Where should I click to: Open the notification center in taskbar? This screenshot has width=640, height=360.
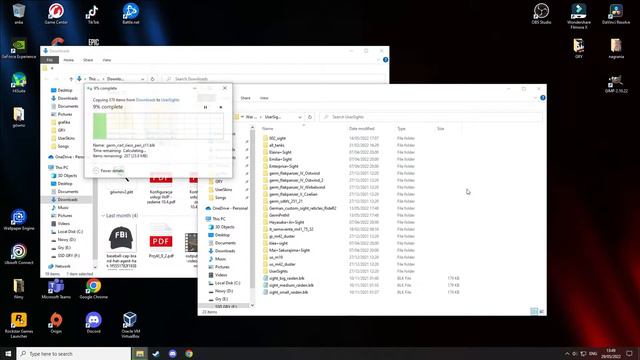629,353
